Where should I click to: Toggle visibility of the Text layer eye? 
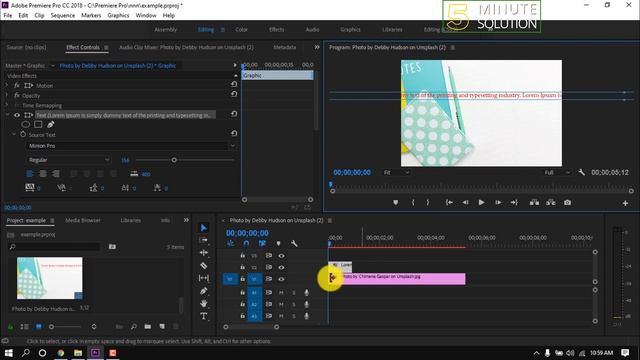coord(17,115)
